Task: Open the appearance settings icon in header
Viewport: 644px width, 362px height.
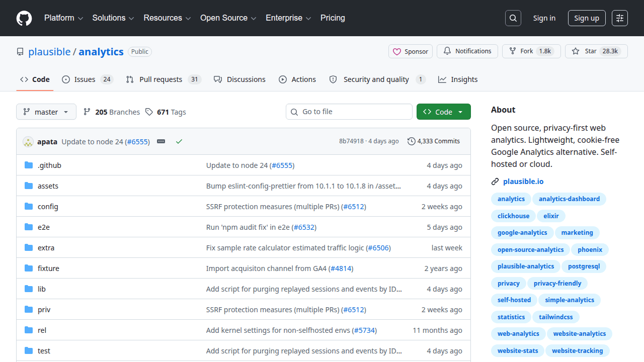Action: coord(620,18)
